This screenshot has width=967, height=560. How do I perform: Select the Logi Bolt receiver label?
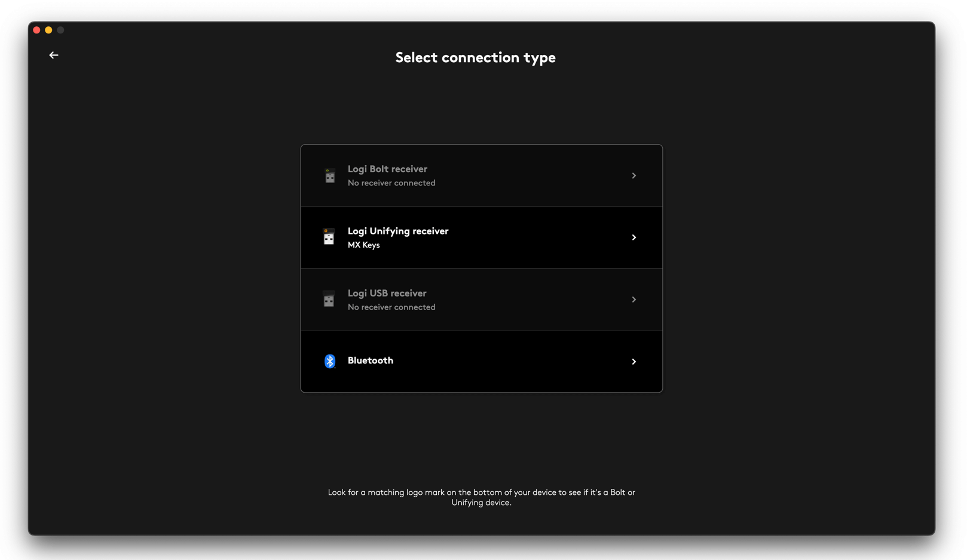point(387,169)
